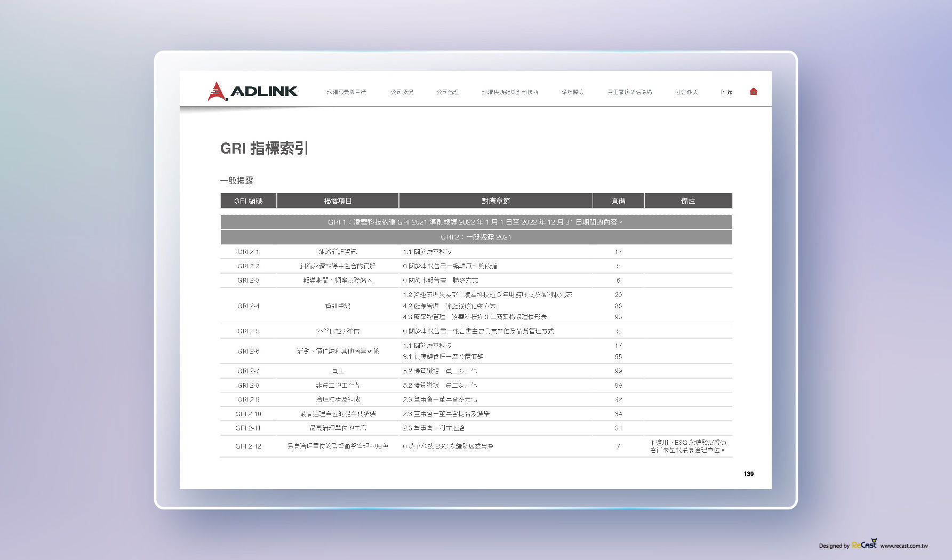Viewport: 952px width, 560px height.
Task: Click the GRI 2-4 code cell
Action: pyautogui.click(x=249, y=306)
